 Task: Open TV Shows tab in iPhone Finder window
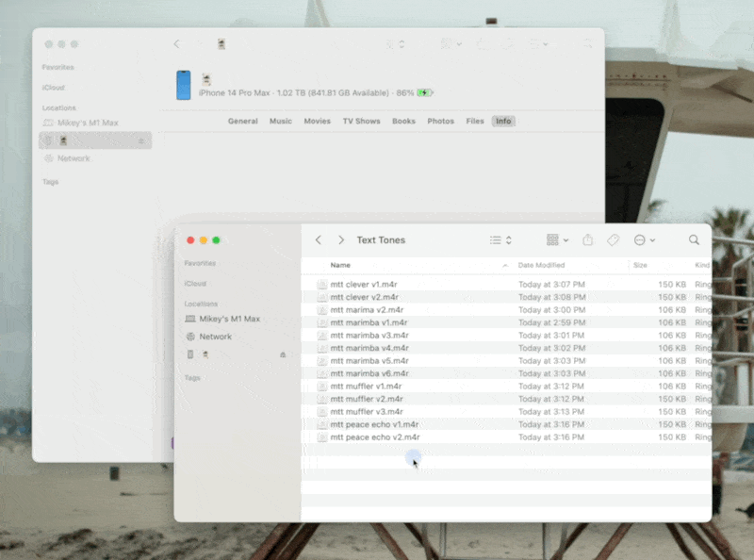pos(362,122)
